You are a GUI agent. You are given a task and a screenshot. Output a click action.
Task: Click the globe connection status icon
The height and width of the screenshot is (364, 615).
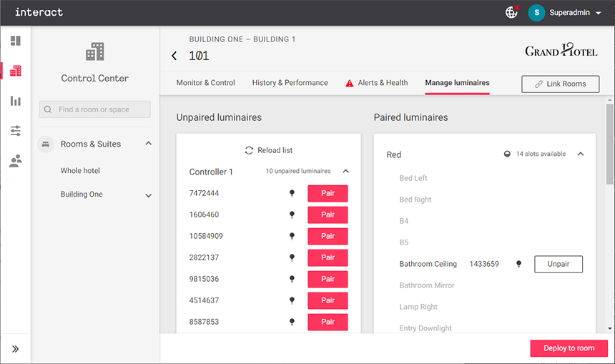[511, 12]
